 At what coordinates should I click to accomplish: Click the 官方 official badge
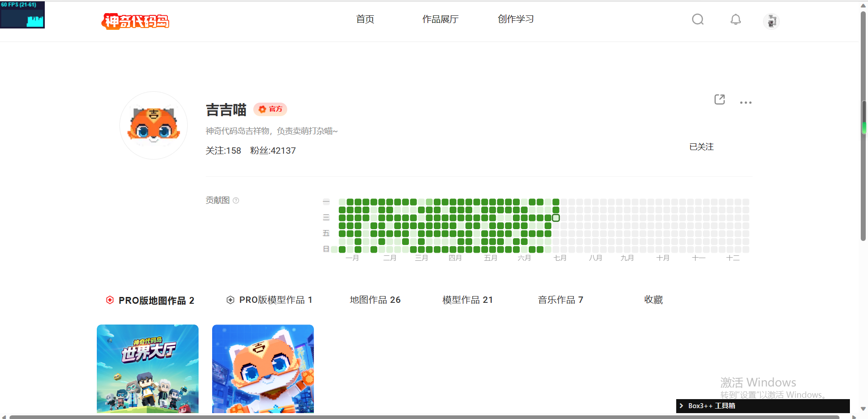point(270,109)
